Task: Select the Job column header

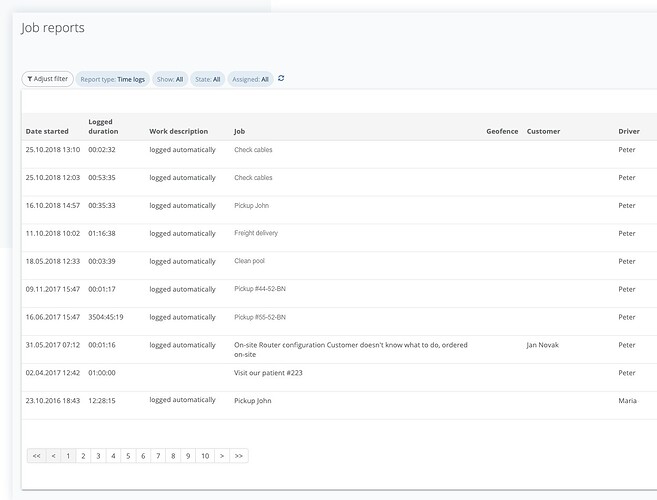Action: [x=239, y=131]
